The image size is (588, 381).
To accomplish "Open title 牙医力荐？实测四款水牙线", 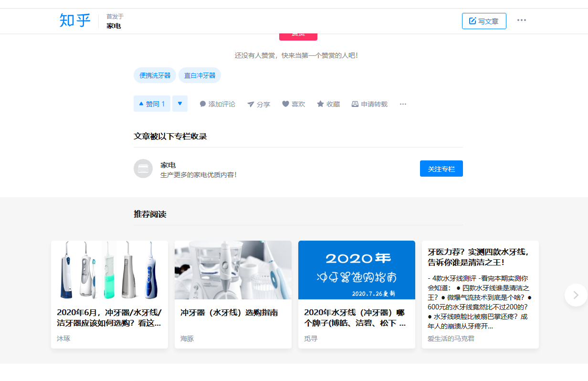I will (478, 257).
